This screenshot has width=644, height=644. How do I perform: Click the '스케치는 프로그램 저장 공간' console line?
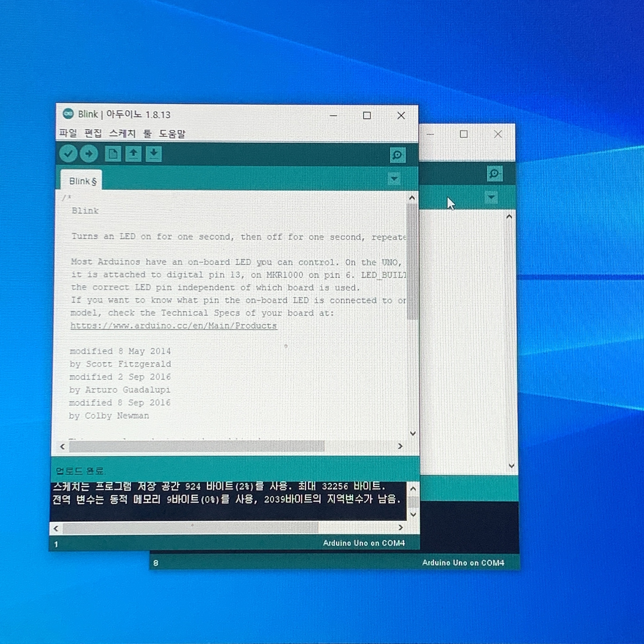click(x=219, y=486)
